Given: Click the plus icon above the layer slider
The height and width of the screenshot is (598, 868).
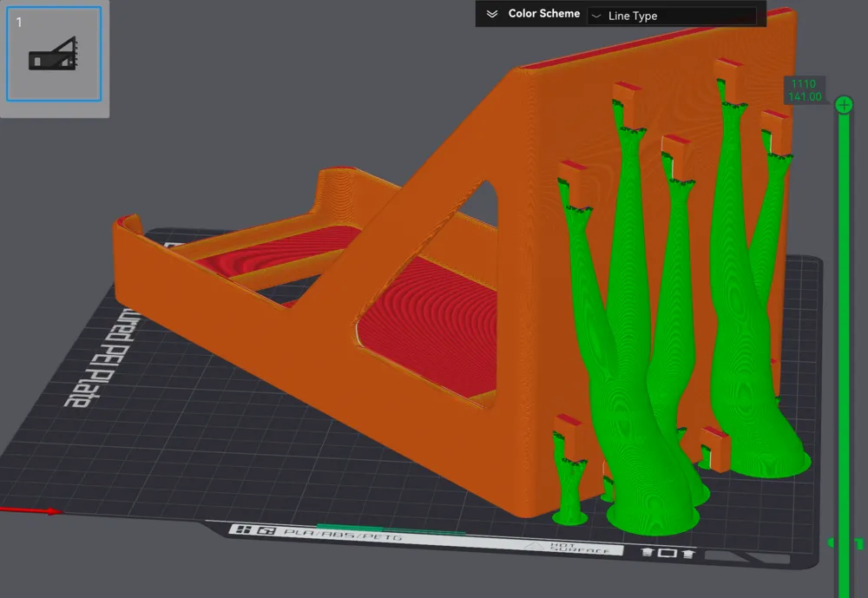Looking at the screenshot, I should pos(844,104).
